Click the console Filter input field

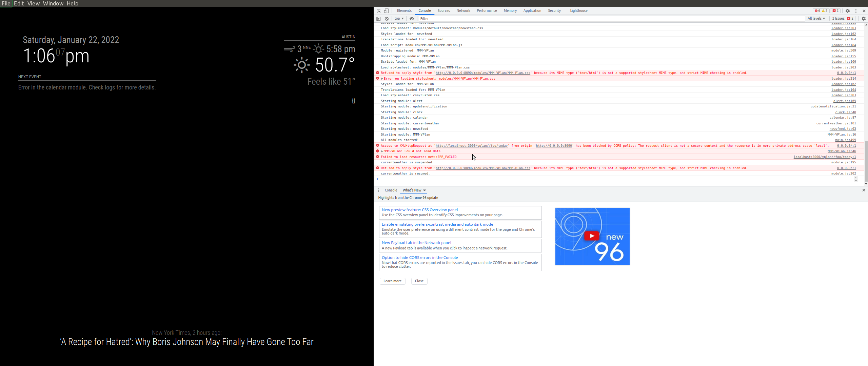click(611, 19)
